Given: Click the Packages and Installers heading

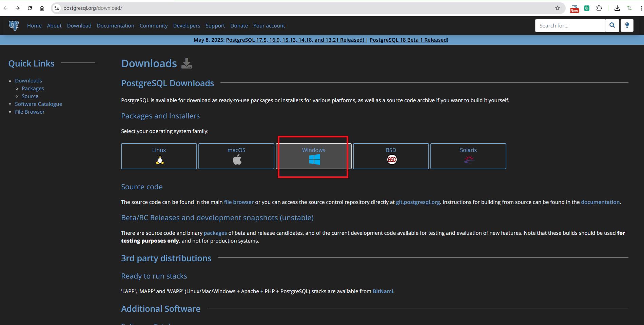Looking at the screenshot, I should (x=160, y=116).
